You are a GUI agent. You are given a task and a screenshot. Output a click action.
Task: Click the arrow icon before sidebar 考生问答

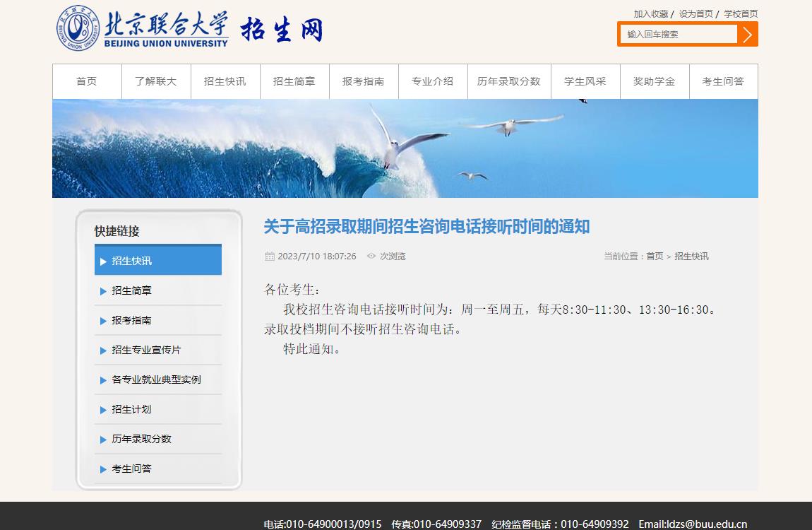103,469
